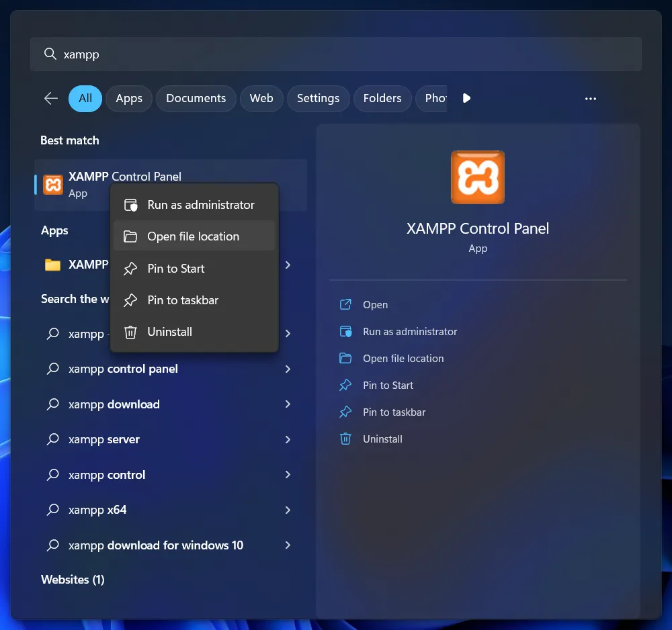The height and width of the screenshot is (630, 672).
Task: Click trash icon beside right pane Uninstall
Action: (x=345, y=439)
